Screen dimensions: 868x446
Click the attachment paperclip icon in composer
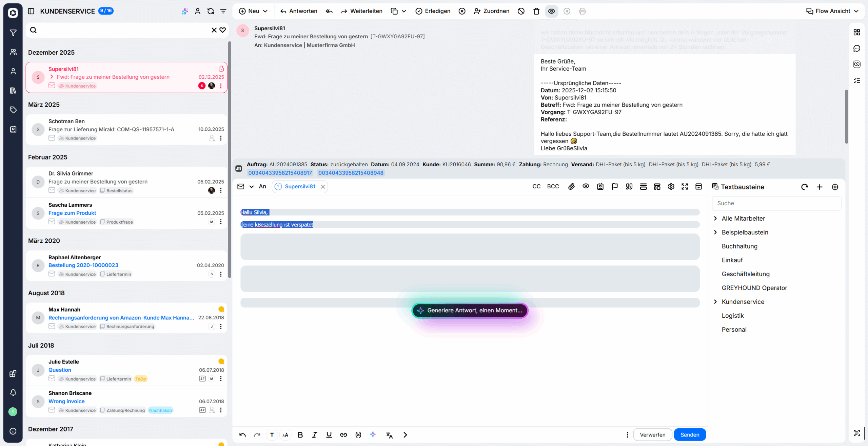pyautogui.click(x=571, y=186)
